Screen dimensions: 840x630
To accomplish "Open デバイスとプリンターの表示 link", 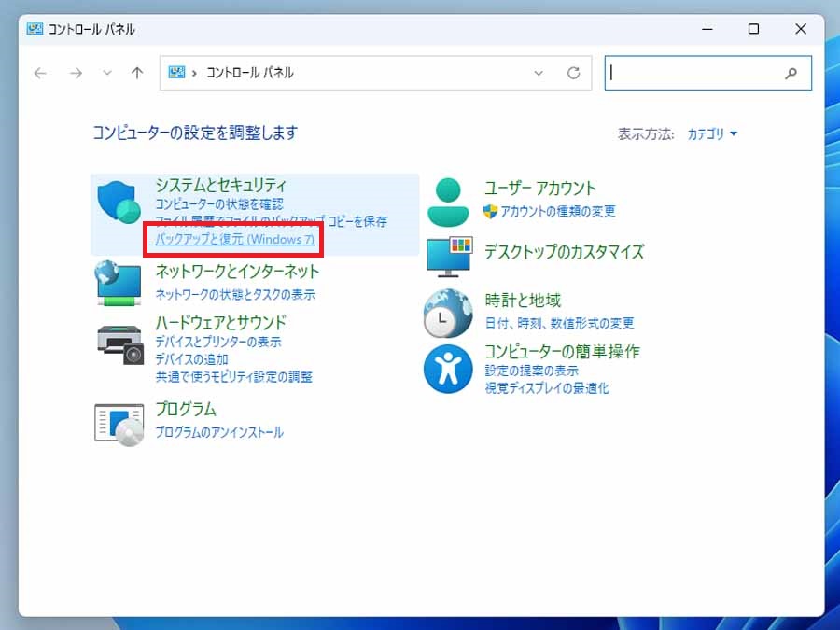I will pyautogui.click(x=218, y=342).
